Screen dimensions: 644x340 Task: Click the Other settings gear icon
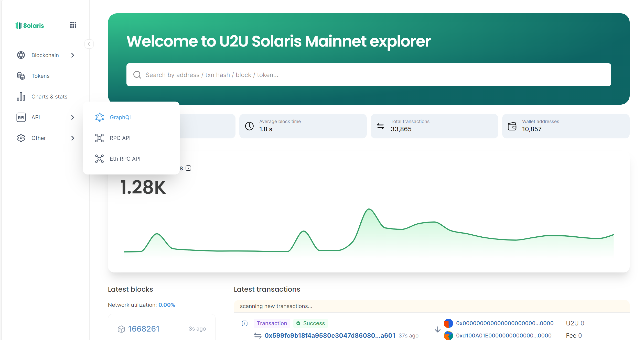pos(21,138)
